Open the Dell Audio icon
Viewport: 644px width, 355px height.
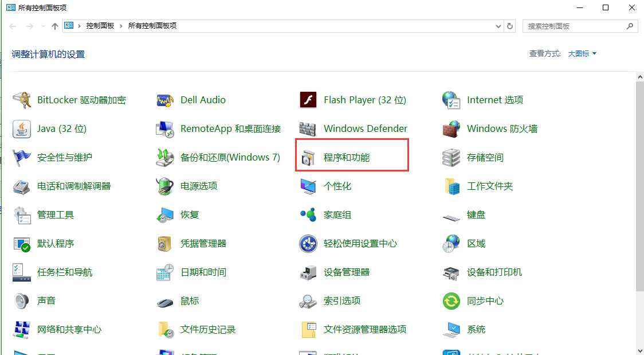[x=164, y=100]
